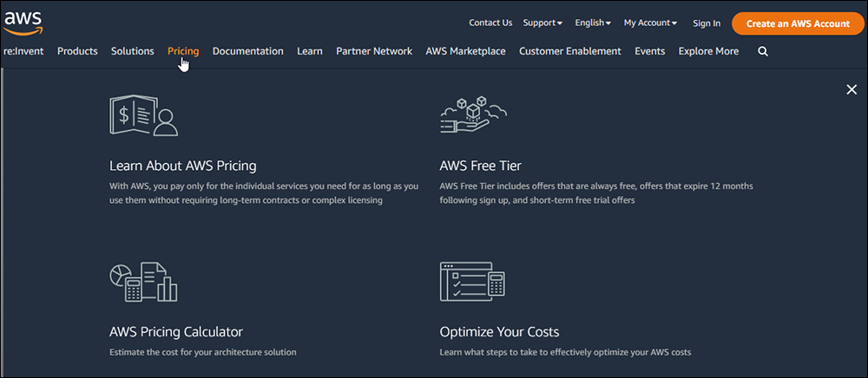The image size is (868, 378).
Task: Open the Learn menu
Action: pos(310,51)
